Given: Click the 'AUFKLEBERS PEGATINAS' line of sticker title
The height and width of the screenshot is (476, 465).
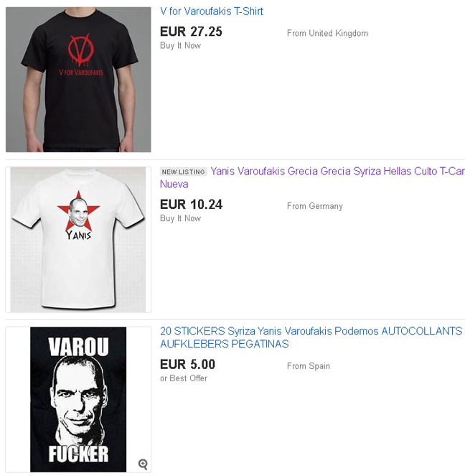Looking at the screenshot, I should [224, 344].
